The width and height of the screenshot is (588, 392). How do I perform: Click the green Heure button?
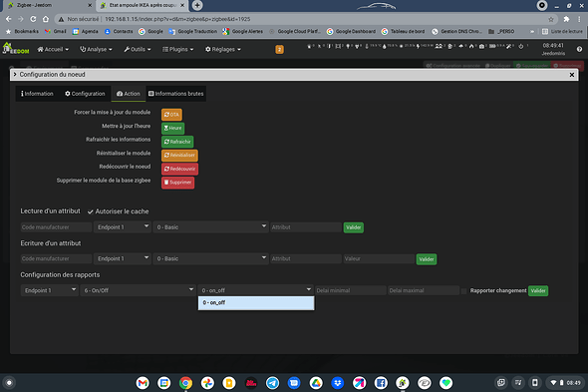click(x=172, y=128)
